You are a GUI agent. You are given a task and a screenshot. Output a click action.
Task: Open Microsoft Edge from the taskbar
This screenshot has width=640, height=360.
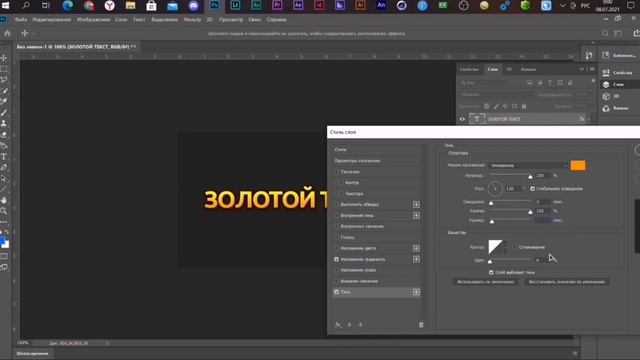click(68, 6)
